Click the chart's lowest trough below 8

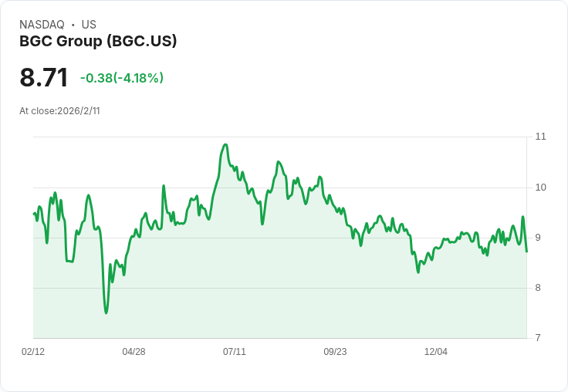106,313
